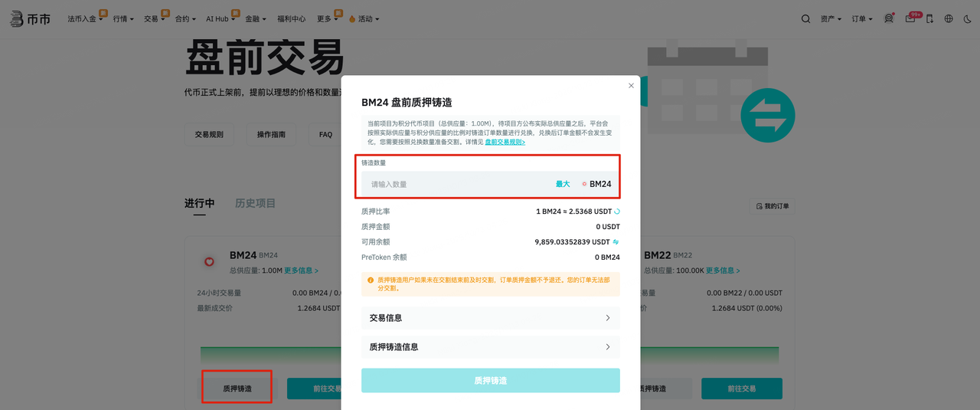
Task: Close the BM24 staking dialog
Action: coord(631,86)
